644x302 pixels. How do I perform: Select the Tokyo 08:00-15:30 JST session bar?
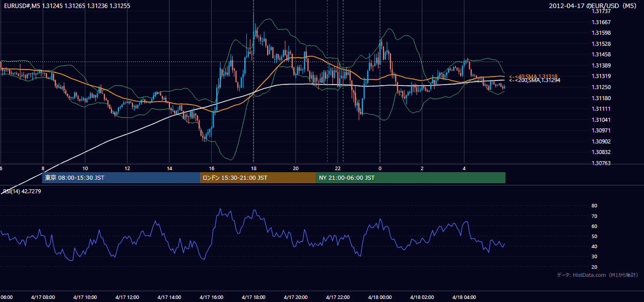point(121,178)
